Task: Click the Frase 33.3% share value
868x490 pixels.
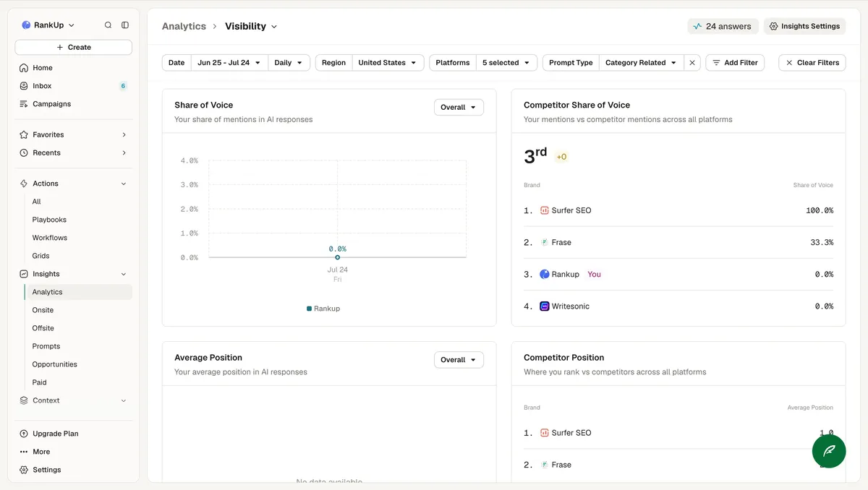Action: tap(822, 243)
